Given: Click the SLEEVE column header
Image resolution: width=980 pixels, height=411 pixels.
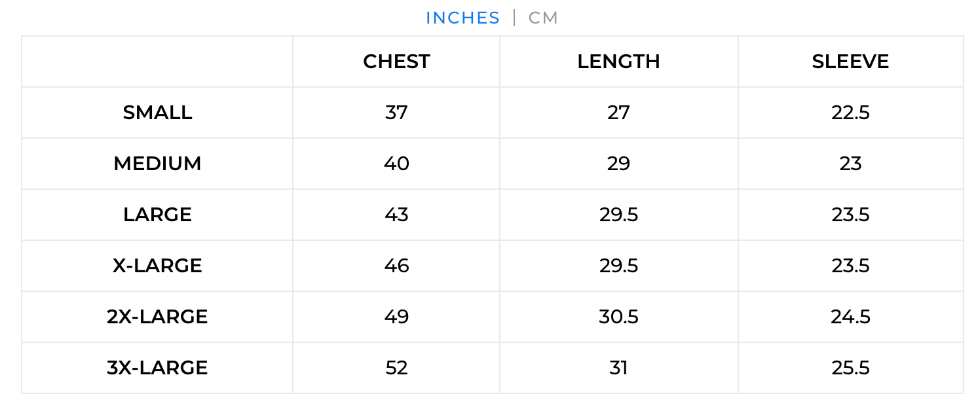Looking at the screenshot, I should coord(850,62).
